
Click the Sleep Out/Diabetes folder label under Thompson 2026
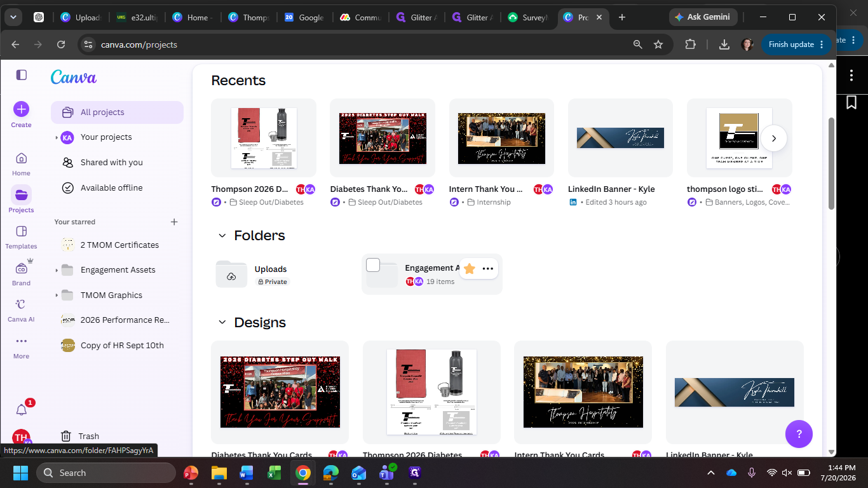point(266,203)
